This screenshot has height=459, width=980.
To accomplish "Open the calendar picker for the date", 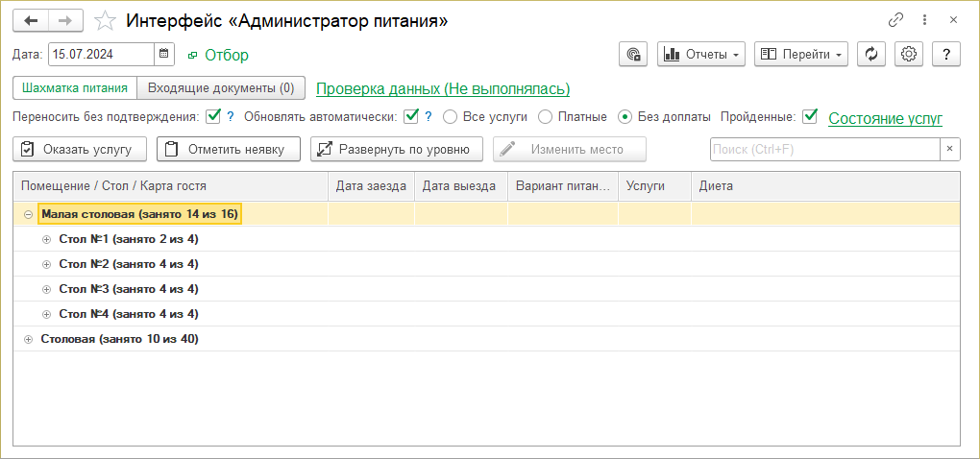I will tap(164, 55).
